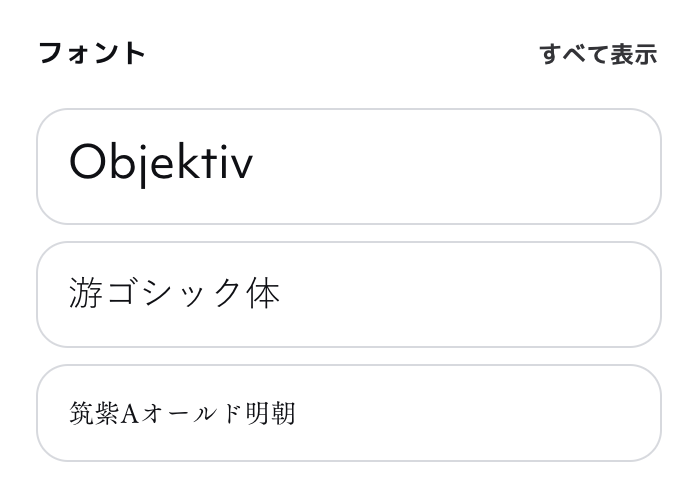Switch font to Tsukushi A Old Mincho

(348, 412)
